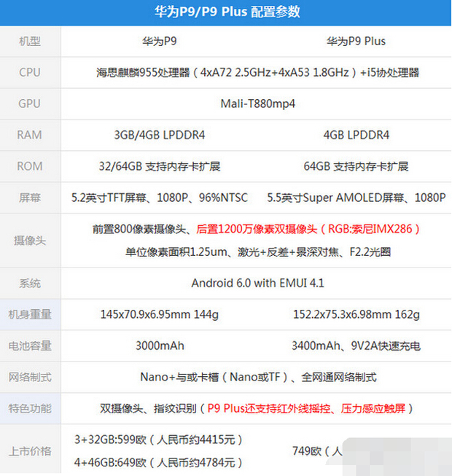452x476 pixels.
Task: Click the '152.2x75.3x6.98mm 162g' cell
Action: click(x=356, y=314)
